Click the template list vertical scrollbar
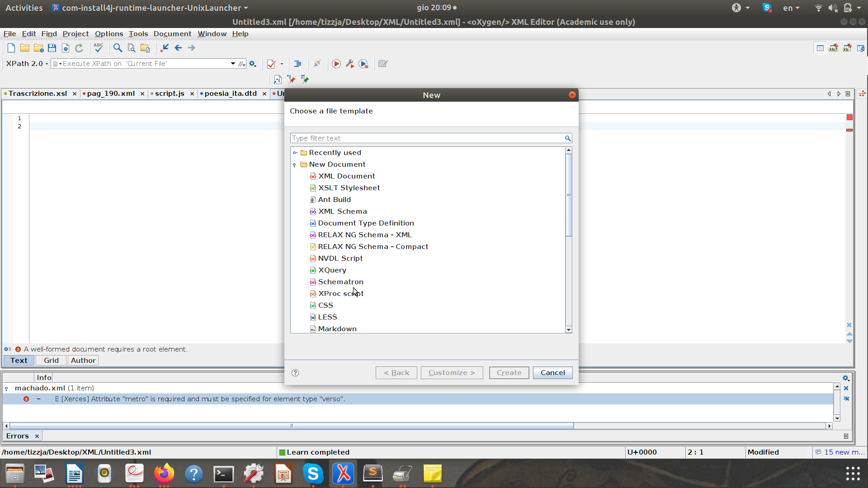 pyautogui.click(x=569, y=194)
